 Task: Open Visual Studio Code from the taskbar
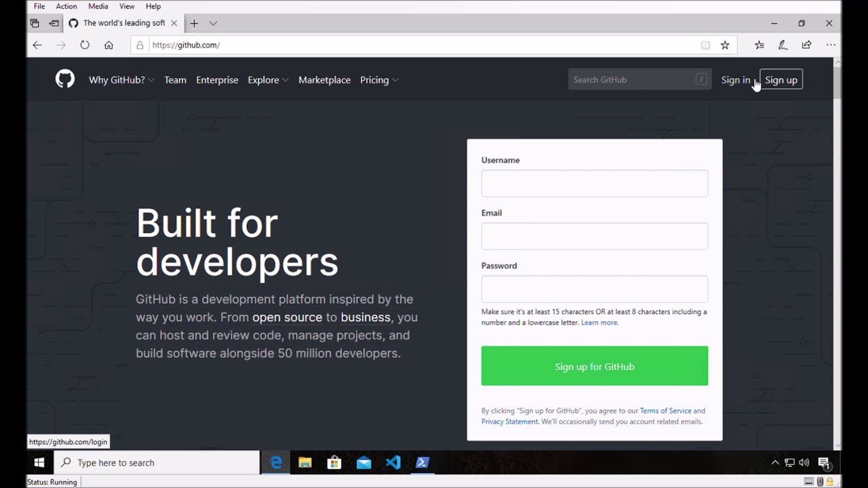(x=393, y=462)
